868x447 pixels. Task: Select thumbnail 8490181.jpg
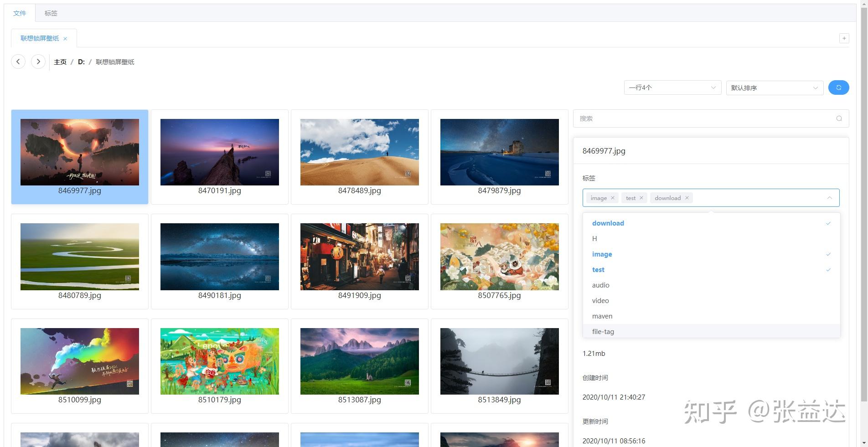coord(220,262)
